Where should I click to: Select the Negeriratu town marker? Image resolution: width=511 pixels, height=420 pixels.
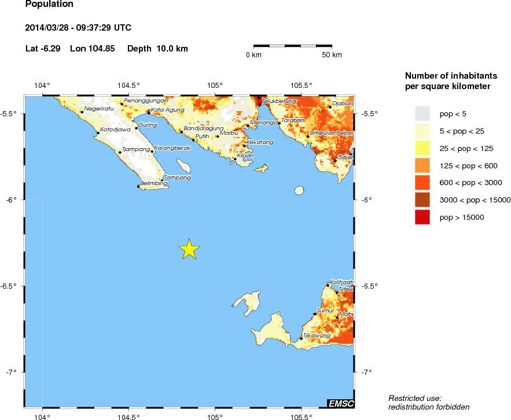coord(82,112)
